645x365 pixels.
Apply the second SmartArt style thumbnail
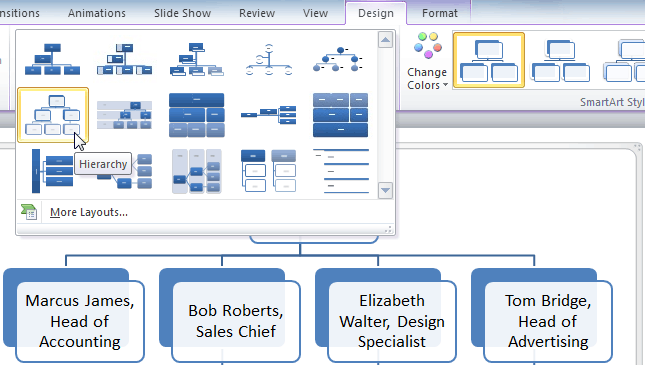(x=560, y=60)
